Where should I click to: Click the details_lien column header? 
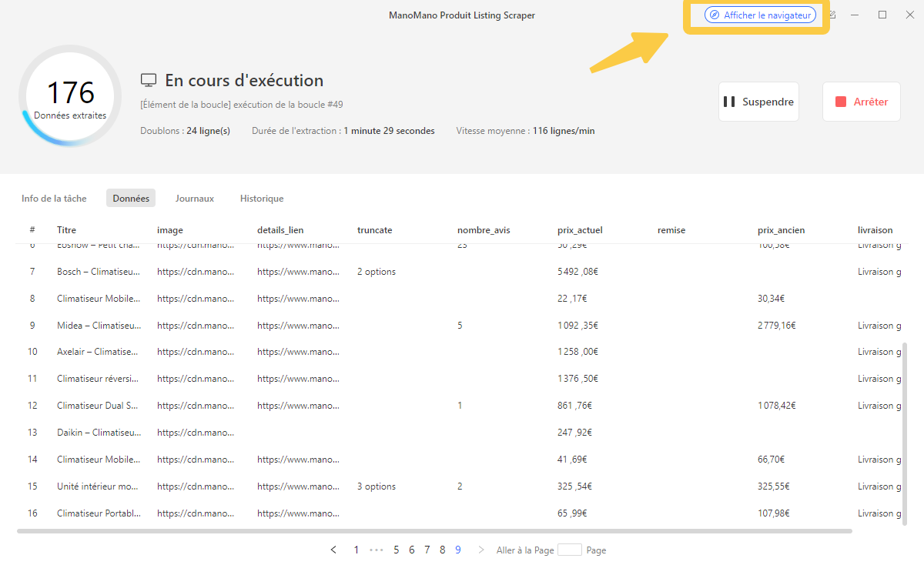pos(281,230)
